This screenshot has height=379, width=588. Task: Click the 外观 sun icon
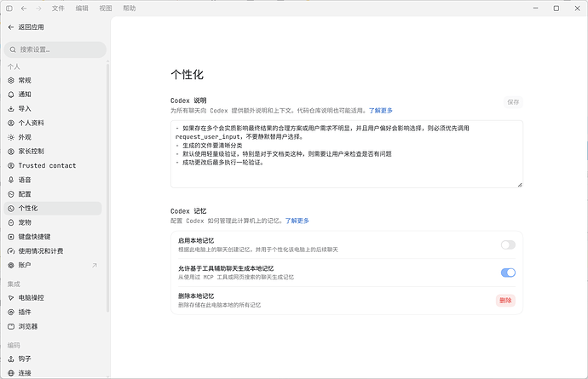click(x=11, y=137)
